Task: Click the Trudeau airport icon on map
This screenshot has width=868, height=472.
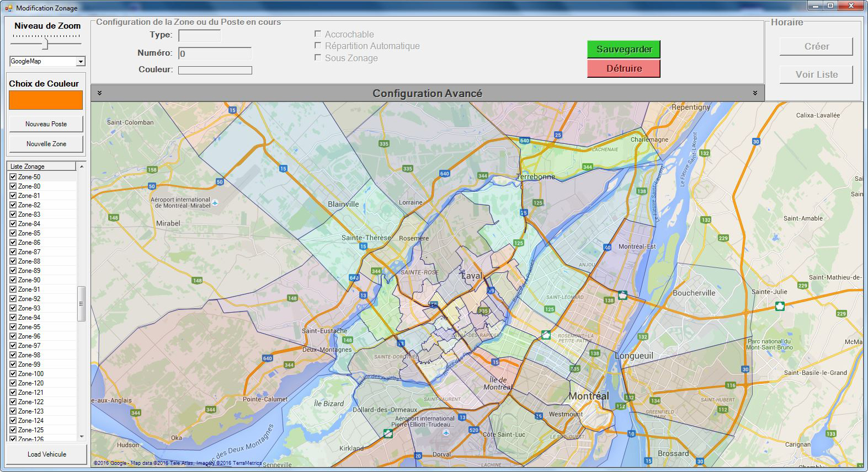Action: pos(446,433)
